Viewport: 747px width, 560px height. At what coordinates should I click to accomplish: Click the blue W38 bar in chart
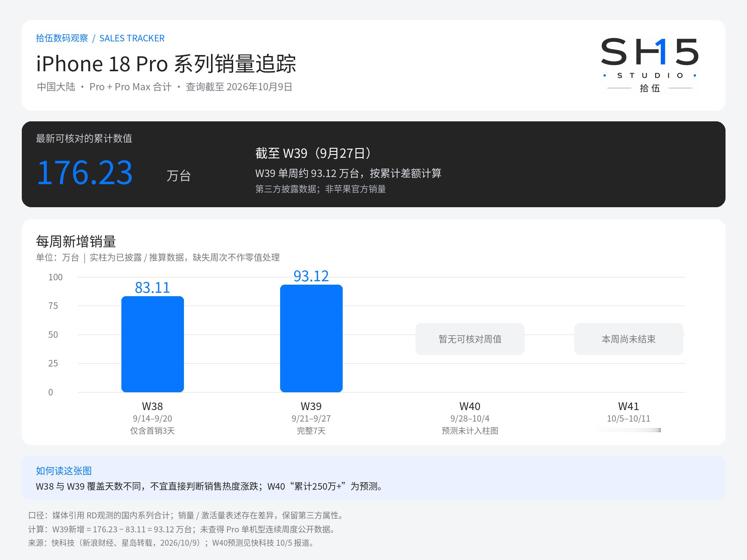click(153, 344)
